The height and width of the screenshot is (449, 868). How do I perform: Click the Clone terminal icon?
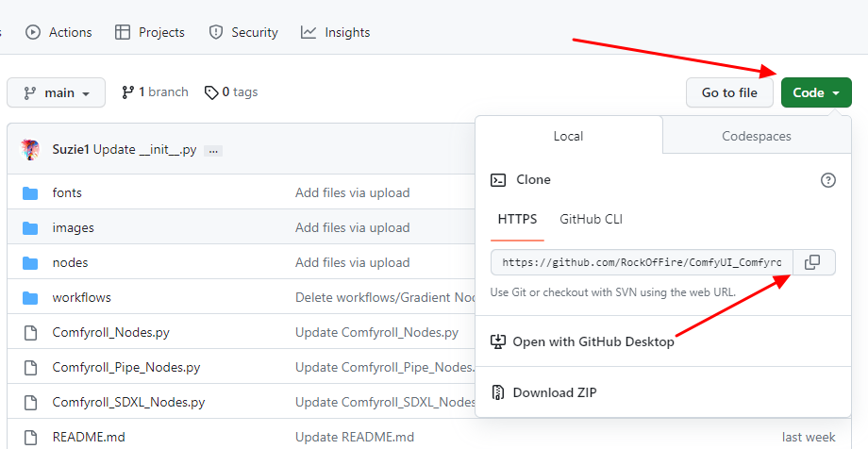(498, 180)
